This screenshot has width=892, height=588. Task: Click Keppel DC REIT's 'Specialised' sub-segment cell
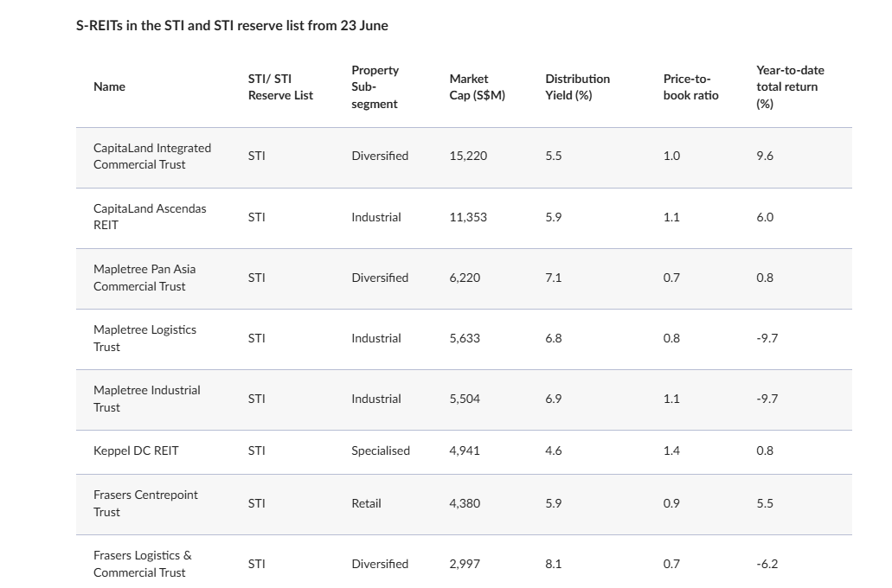coord(381,451)
